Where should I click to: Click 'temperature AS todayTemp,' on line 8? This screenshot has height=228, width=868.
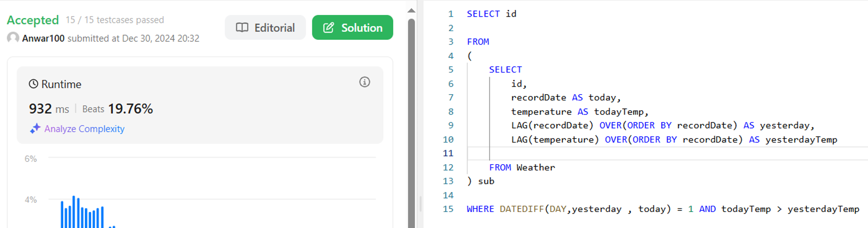pos(580,111)
